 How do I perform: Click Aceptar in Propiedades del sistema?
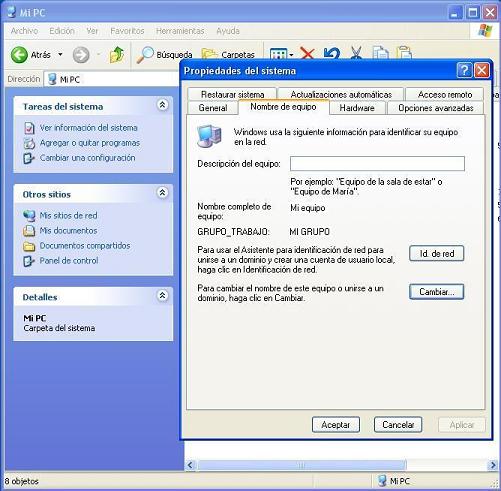(x=336, y=425)
